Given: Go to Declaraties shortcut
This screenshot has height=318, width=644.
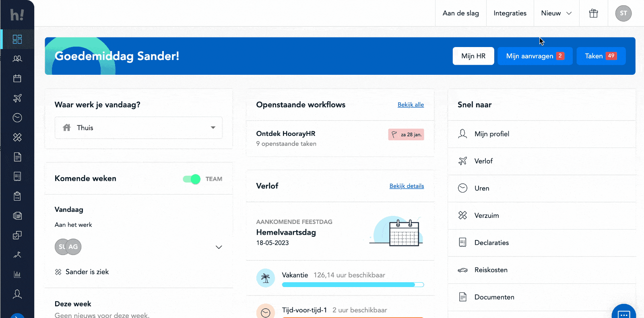Looking at the screenshot, I should click(x=542, y=243).
